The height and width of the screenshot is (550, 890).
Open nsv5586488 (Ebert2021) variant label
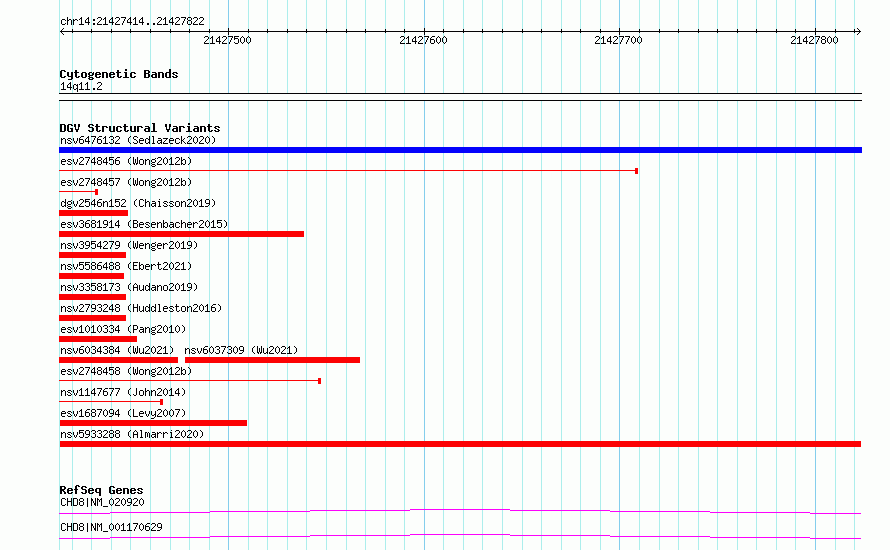click(x=126, y=266)
